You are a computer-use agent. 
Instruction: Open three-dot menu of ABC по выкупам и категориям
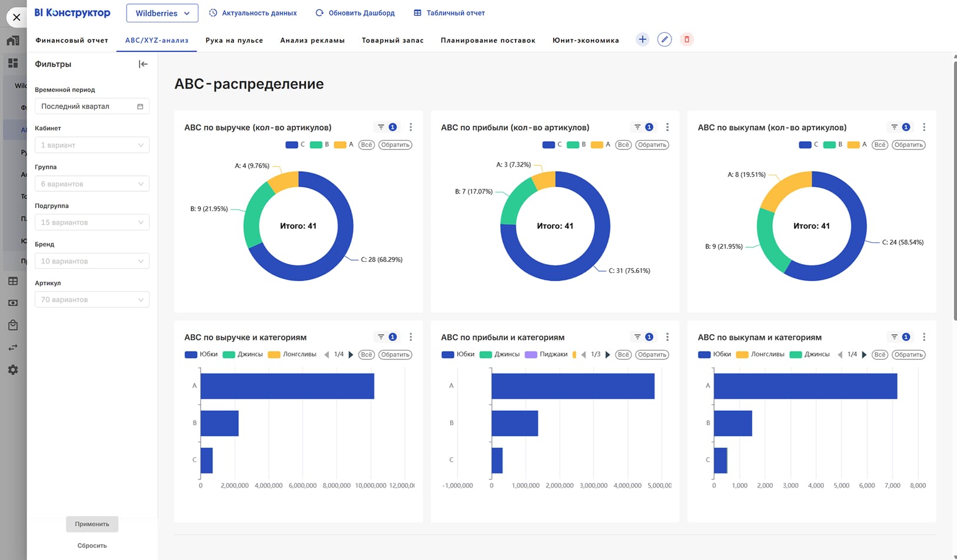tap(924, 337)
